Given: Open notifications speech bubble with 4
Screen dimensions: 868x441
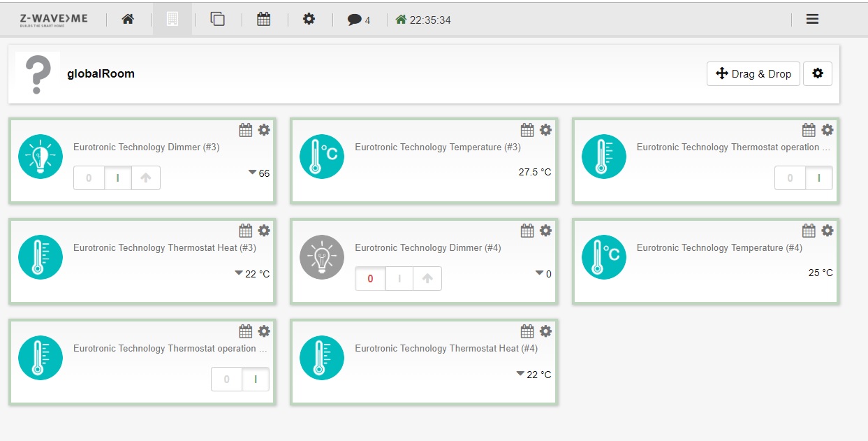Looking at the screenshot, I should point(359,20).
